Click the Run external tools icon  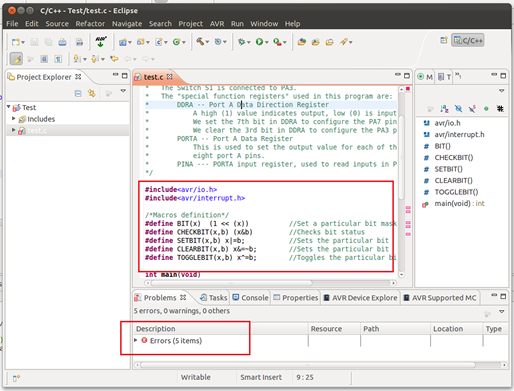point(277,42)
